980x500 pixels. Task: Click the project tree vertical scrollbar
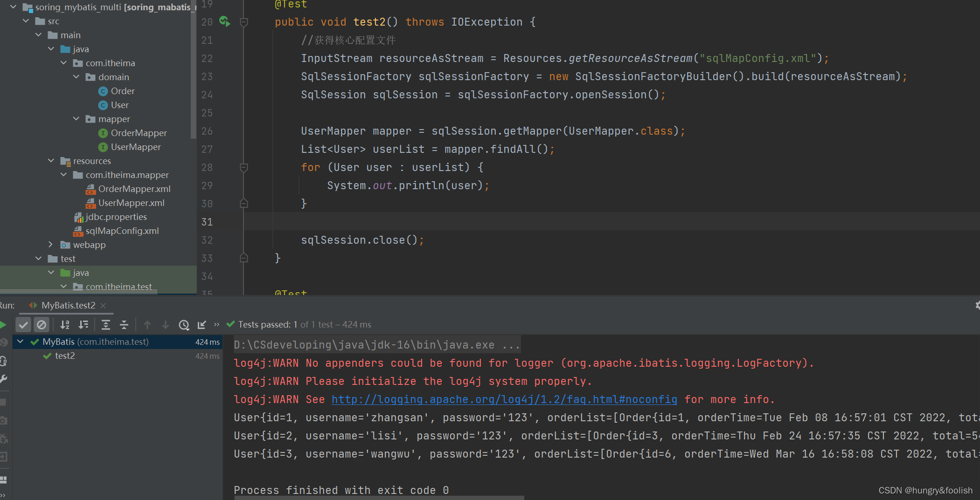point(194,70)
